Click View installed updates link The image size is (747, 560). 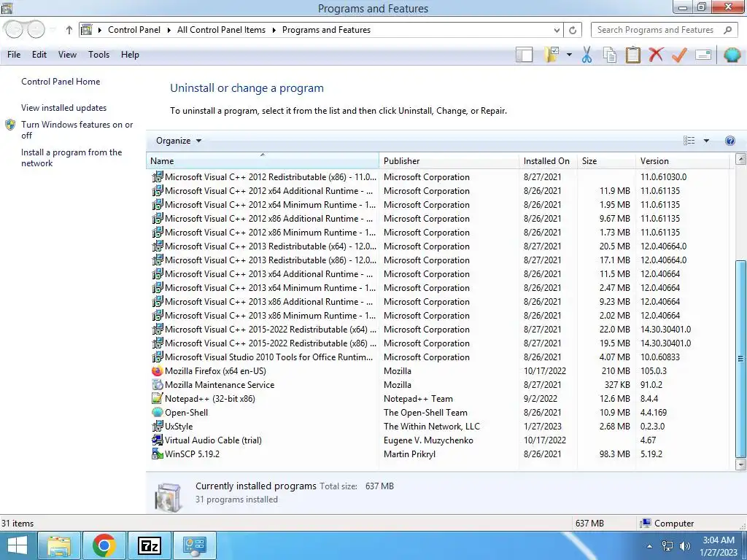pyautogui.click(x=64, y=108)
